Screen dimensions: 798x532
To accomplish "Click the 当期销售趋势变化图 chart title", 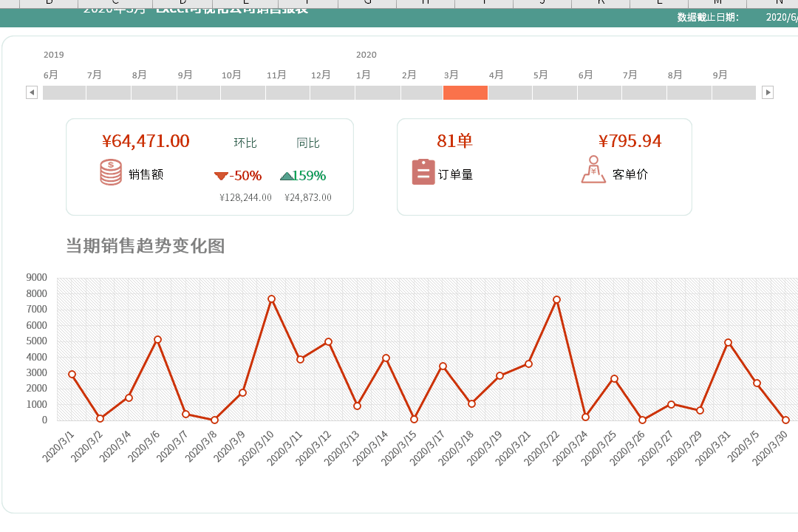I will 145,246.
